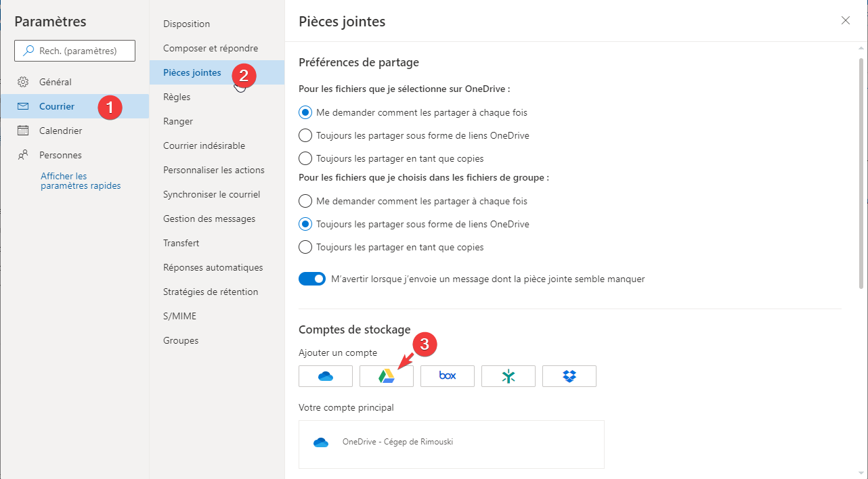Open the Courrier settings category
This screenshot has height=479, width=868.
point(74,106)
